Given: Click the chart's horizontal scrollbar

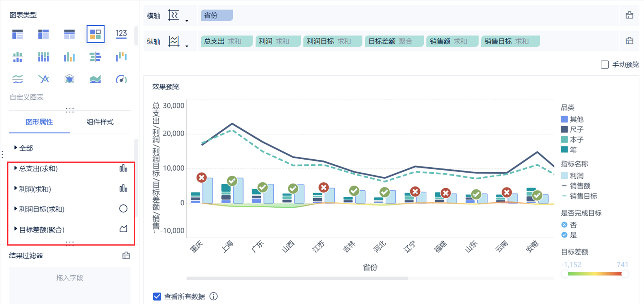Looking at the screenshot, I should 297,278.
